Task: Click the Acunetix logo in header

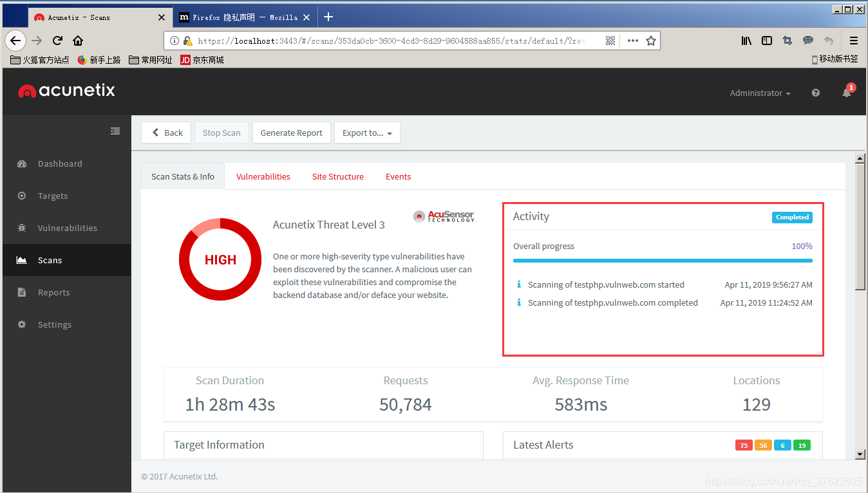Action: [67, 91]
